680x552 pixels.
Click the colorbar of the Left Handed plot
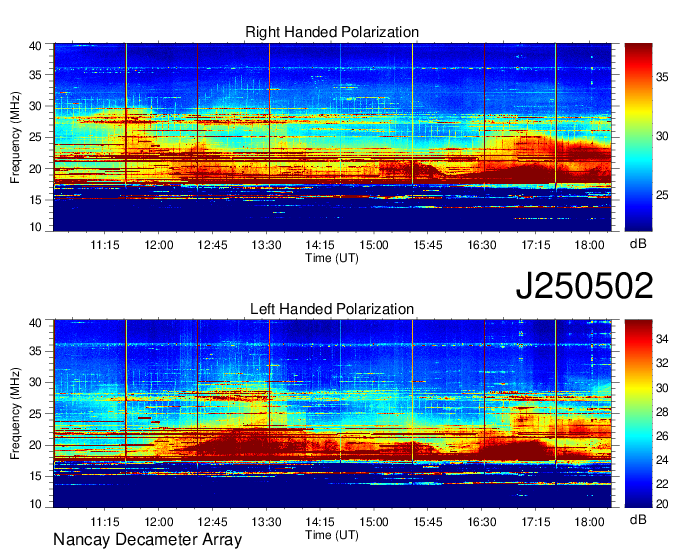(x=638, y=414)
